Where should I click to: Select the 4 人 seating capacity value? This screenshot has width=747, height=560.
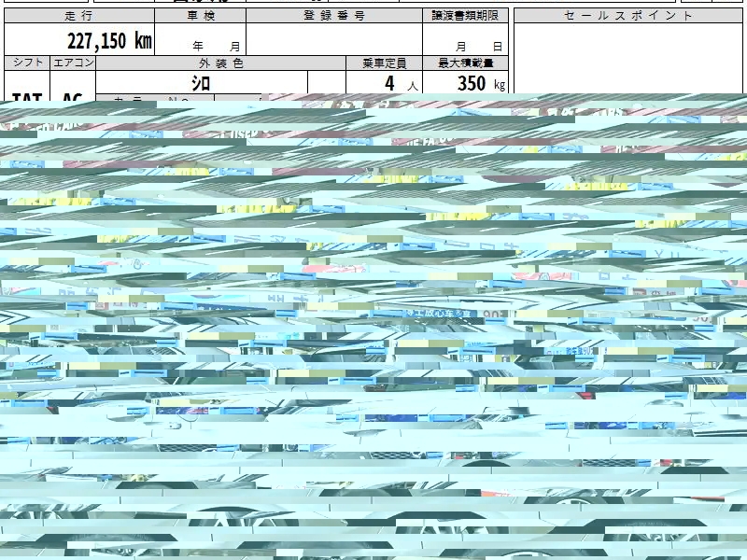click(x=402, y=84)
